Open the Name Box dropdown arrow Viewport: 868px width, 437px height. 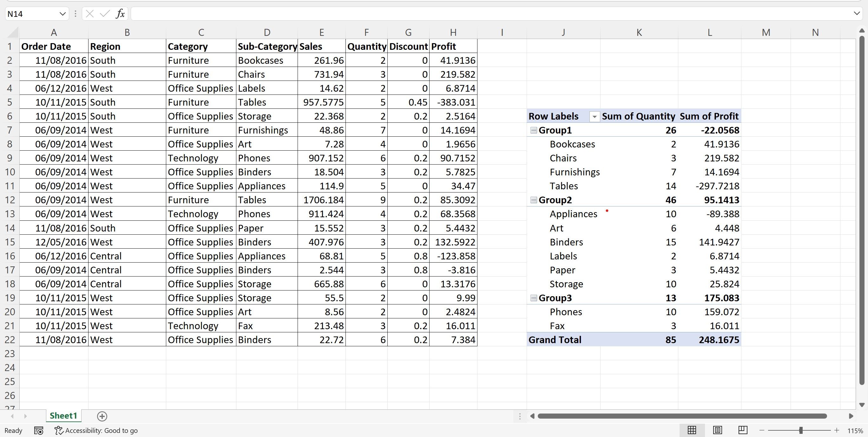(62, 14)
